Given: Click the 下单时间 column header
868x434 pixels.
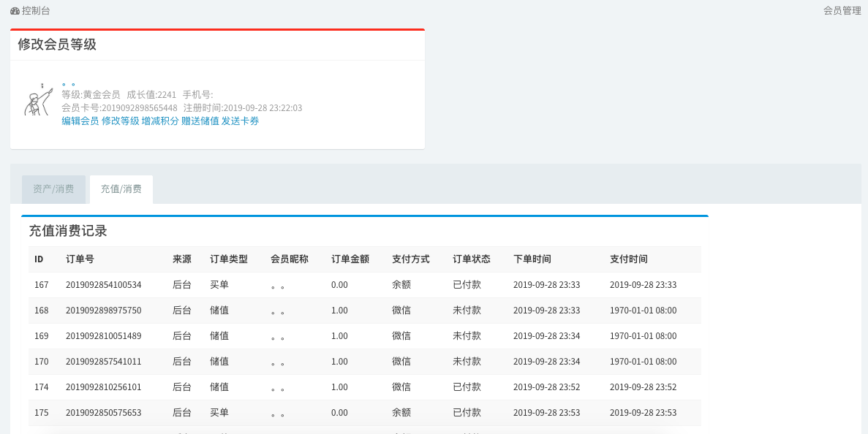Looking at the screenshot, I should click(x=532, y=259).
